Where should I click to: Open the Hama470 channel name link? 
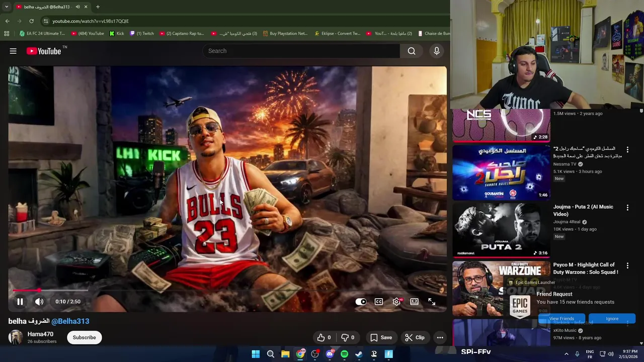40,334
